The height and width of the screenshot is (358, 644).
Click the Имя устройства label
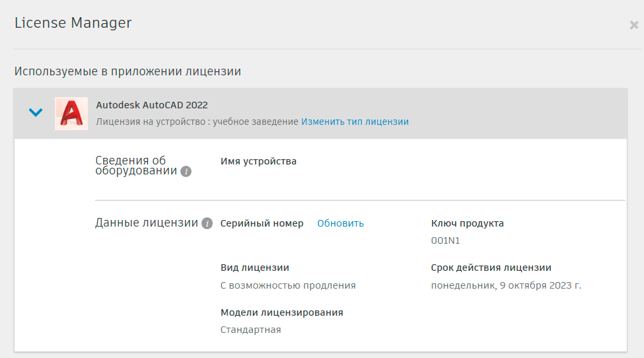[x=258, y=161]
